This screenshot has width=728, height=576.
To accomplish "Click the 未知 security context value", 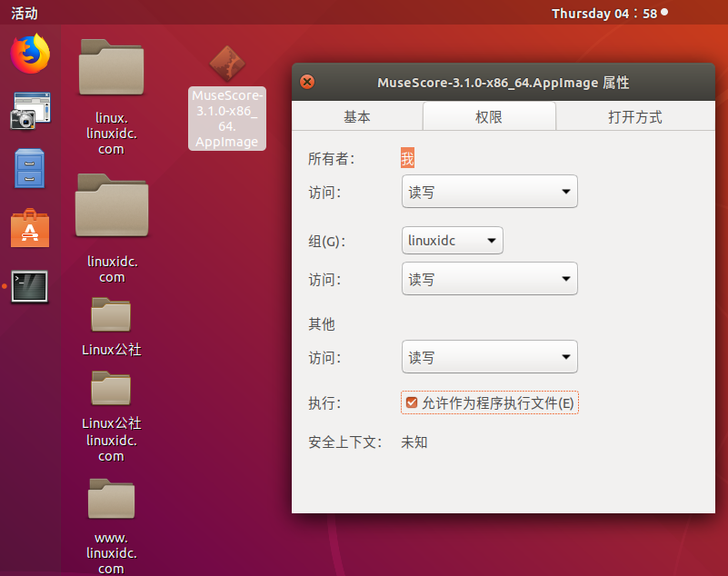I will 414,442.
